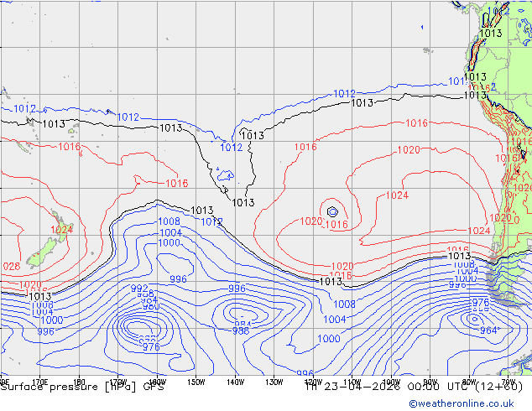Click the 130W longitude axis label
The height and width of the screenshot is (411, 532).
(274, 382)
